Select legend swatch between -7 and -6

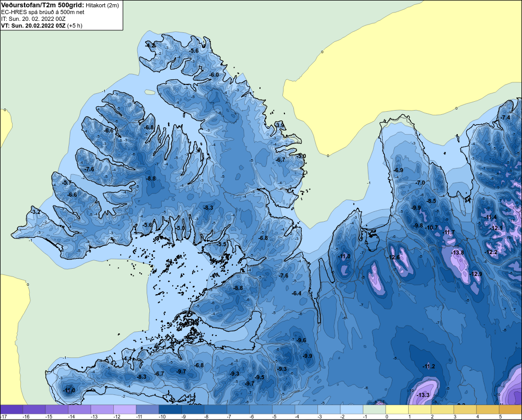[239, 410]
